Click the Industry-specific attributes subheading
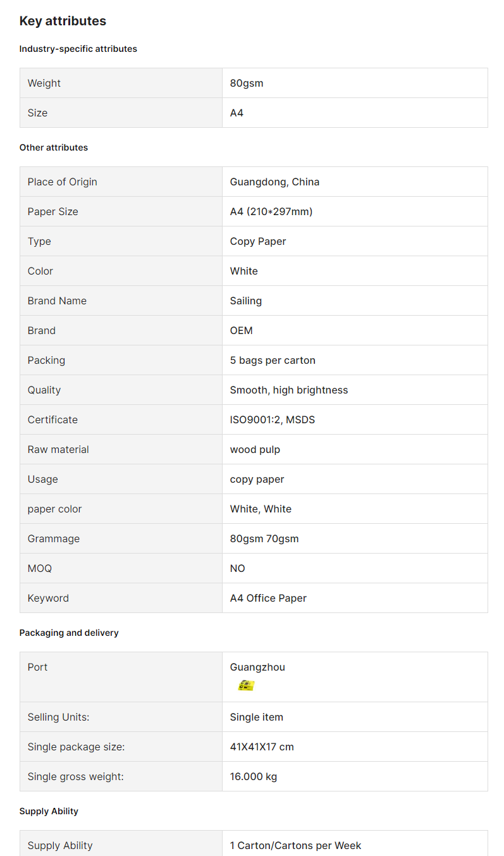Screen dimensions: 504x856 (78, 49)
